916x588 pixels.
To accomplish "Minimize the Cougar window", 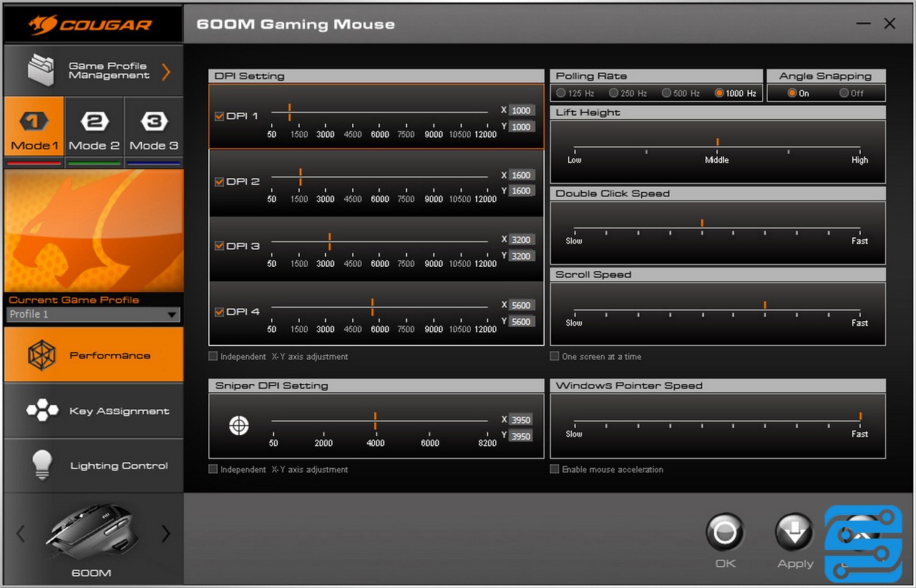I will point(862,24).
